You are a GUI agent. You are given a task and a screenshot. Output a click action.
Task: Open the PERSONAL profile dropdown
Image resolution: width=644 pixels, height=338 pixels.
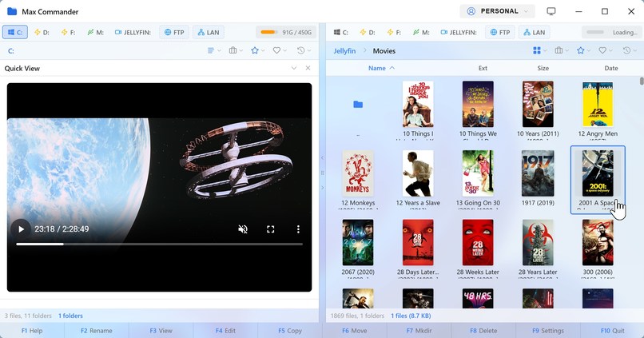[497, 11]
